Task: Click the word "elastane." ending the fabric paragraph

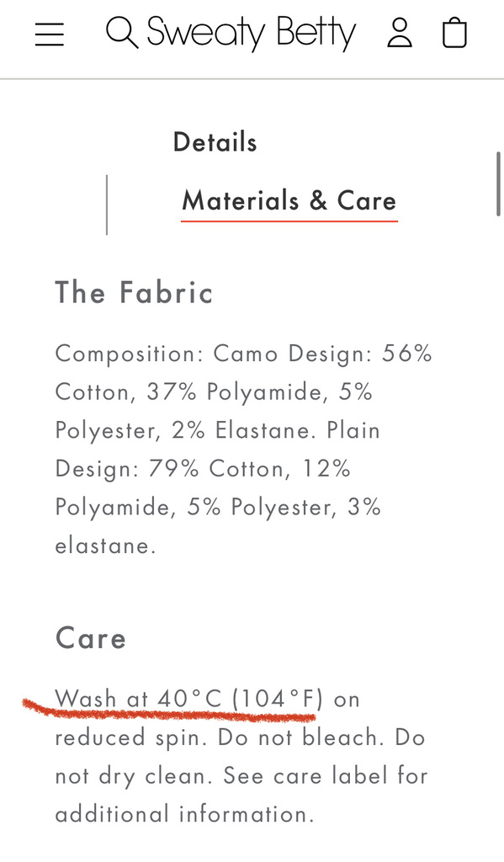Action: [x=105, y=545]
